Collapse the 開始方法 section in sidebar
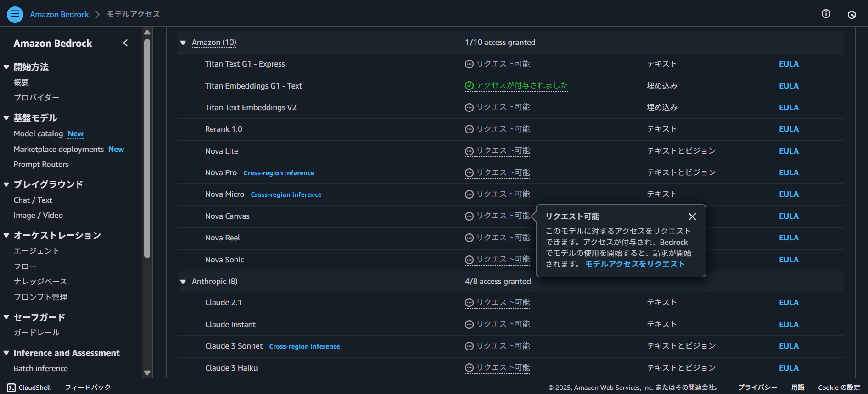The image size is (868, 394). [x=6, y=67]
